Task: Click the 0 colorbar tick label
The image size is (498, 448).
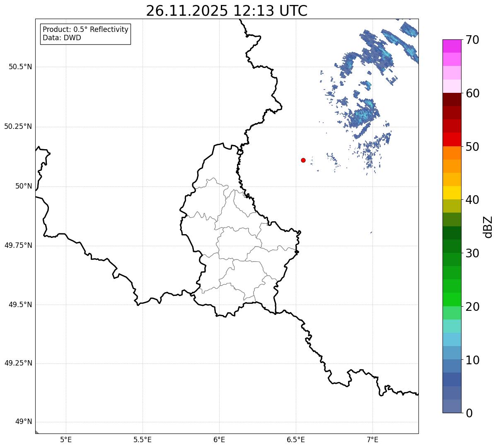Action: [469, 413]
